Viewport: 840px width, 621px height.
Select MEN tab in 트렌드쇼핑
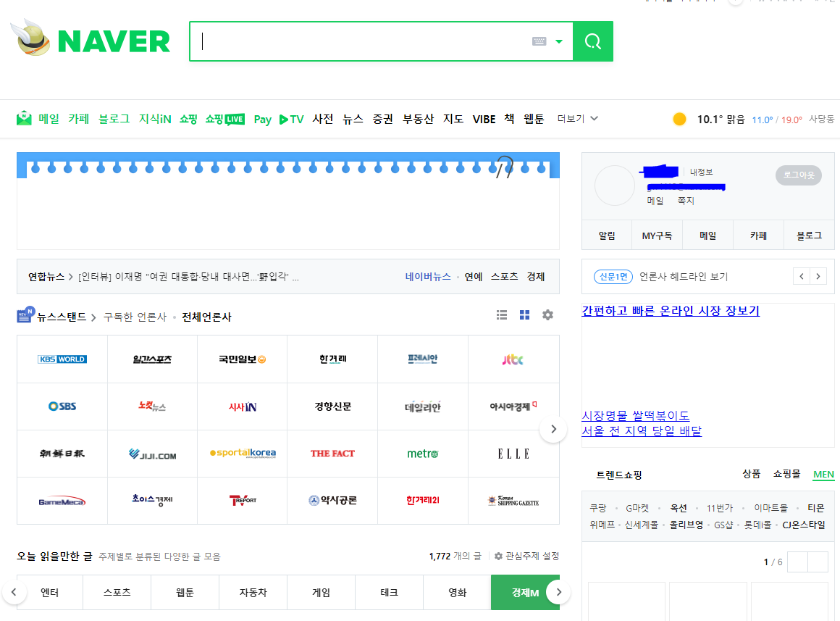[823, 475]
